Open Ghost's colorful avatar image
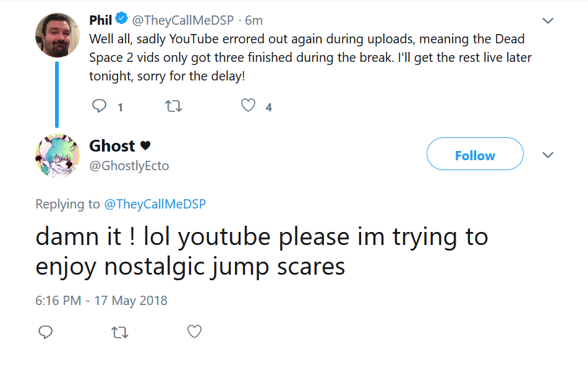588x365 pixels. pos(58,155)
